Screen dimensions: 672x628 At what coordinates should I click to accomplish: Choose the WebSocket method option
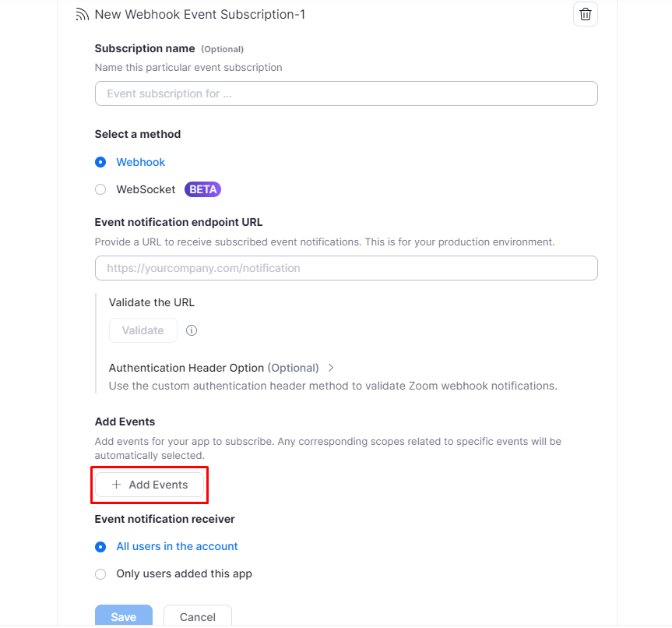[x=100, y=189]
